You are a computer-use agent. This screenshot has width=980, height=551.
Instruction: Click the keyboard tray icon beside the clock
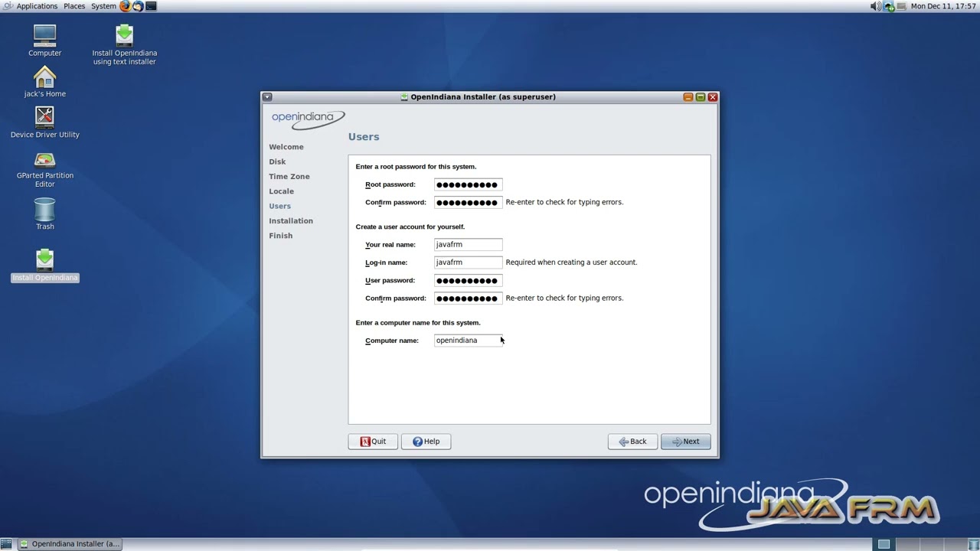[x=901, y=6]
